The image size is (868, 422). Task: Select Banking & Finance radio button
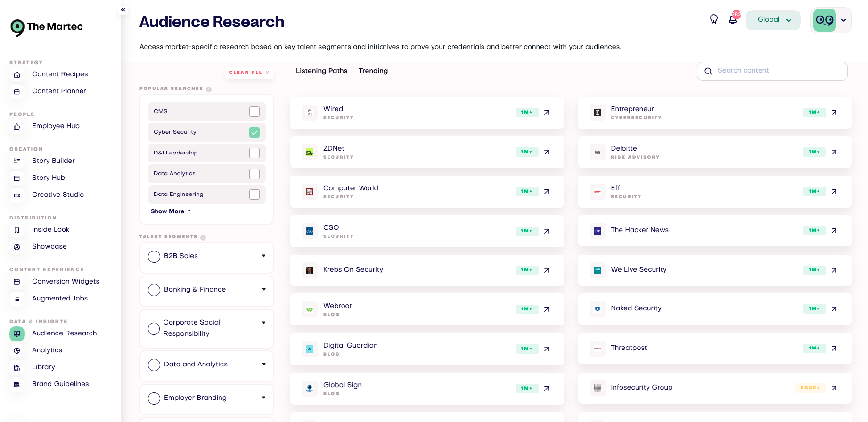[x=154, y=290]
